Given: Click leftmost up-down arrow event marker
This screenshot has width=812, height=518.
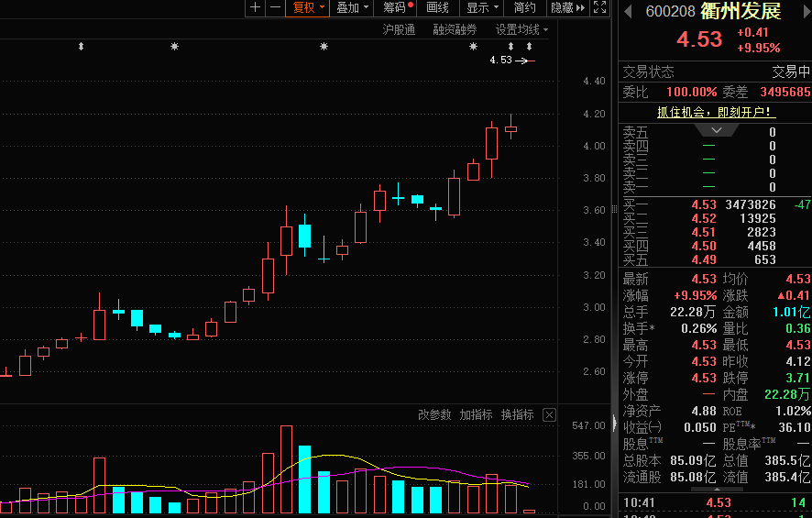Looking at the screenshot, I should [81, 47].
